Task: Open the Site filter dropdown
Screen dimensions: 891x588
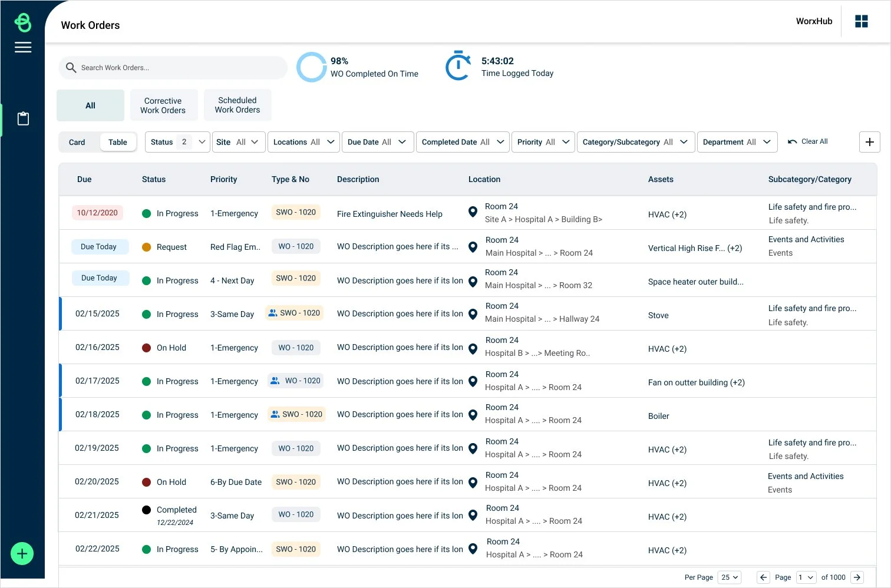Action: [239, 142]
